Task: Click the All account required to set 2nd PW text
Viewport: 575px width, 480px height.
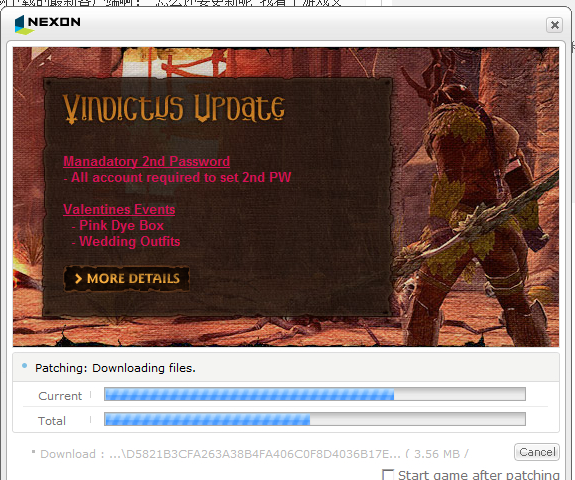Action: point(181,177)
